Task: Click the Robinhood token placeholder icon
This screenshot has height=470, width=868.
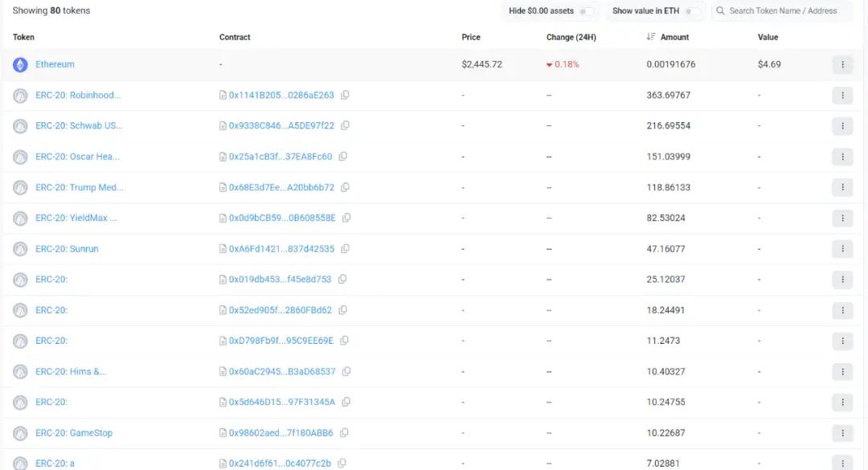Action: pyautogui.click(x=20, y=96)
